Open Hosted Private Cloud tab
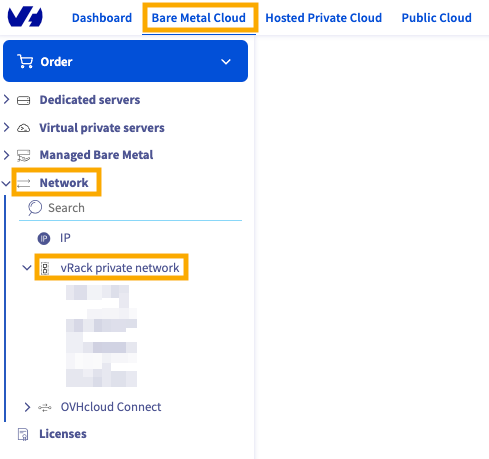Viewport: 489px width, 459px height. click(x=323, y=18)
